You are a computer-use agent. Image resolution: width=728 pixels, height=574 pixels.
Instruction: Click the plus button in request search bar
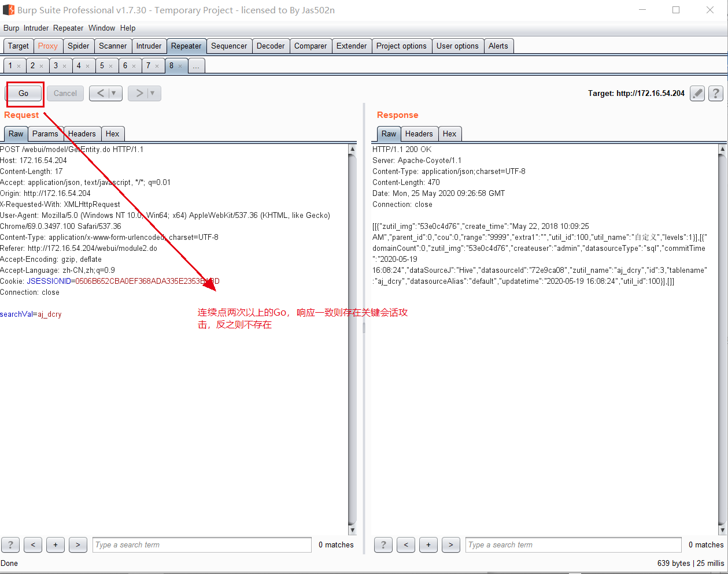click(56, 545)
